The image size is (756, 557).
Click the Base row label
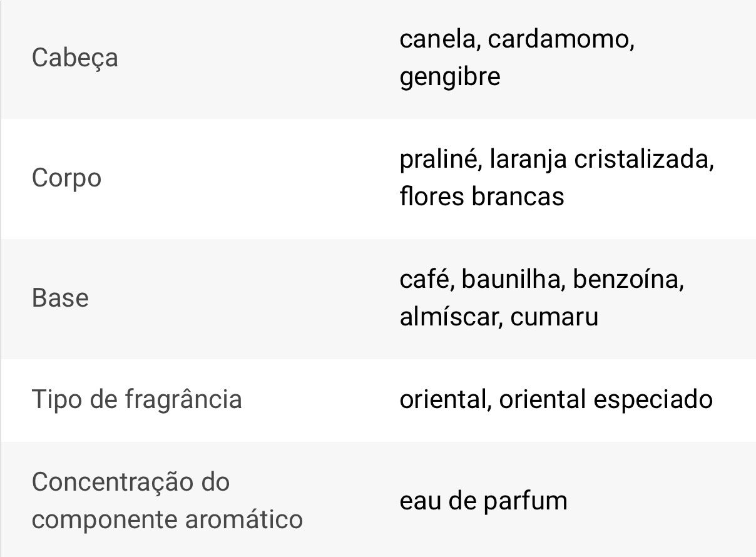coord(60,298)
